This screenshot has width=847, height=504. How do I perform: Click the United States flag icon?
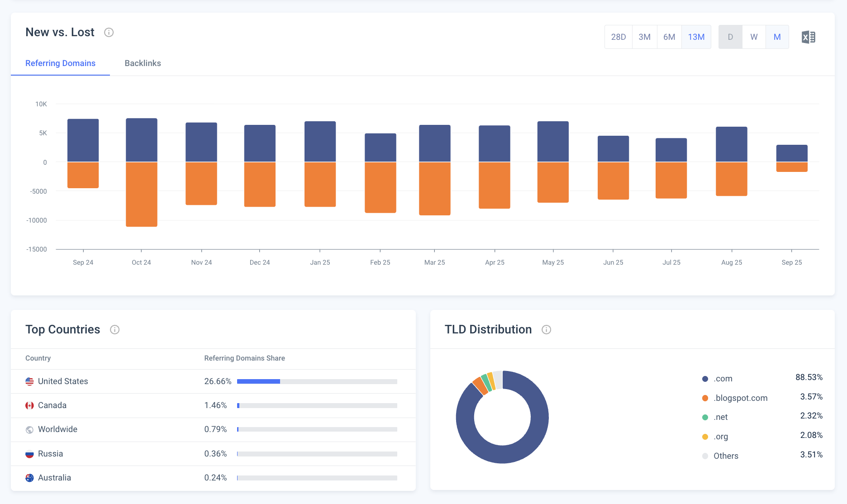point(29,381)
